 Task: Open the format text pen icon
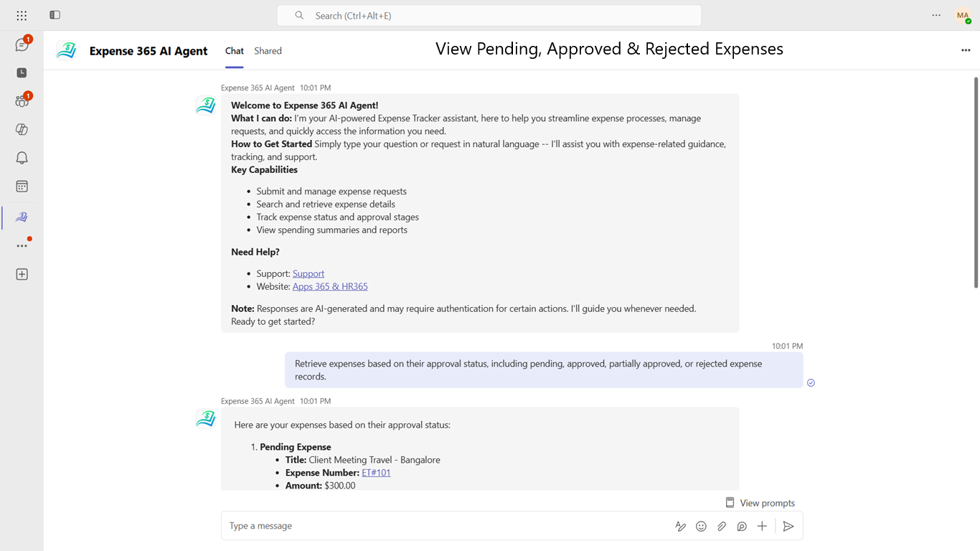click(681, 526)
